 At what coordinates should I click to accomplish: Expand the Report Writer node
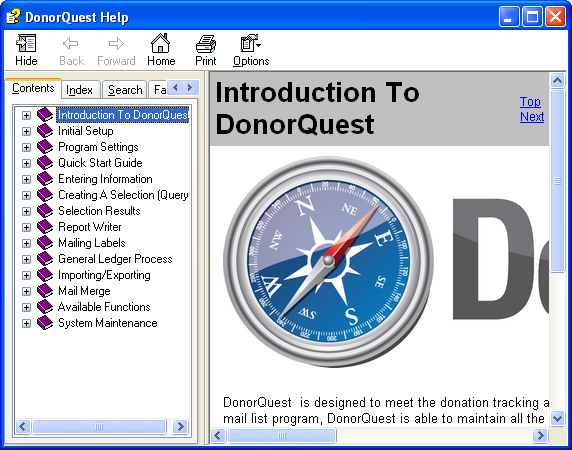coord(26,228)
